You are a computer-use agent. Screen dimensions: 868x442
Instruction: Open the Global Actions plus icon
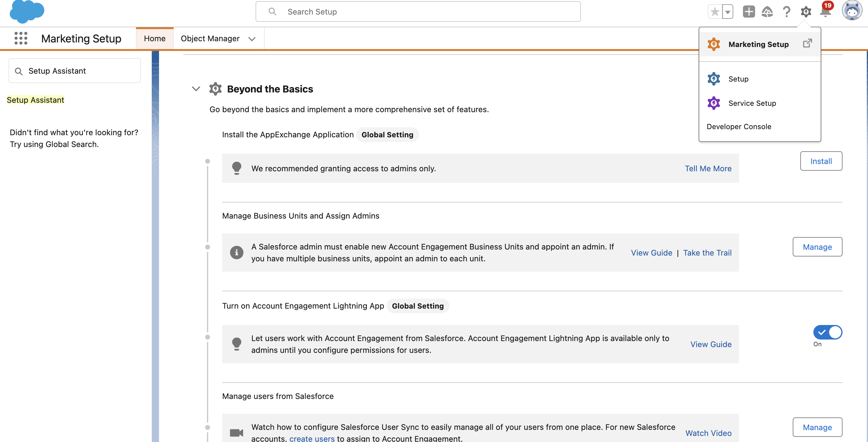(x=748, y=12)
